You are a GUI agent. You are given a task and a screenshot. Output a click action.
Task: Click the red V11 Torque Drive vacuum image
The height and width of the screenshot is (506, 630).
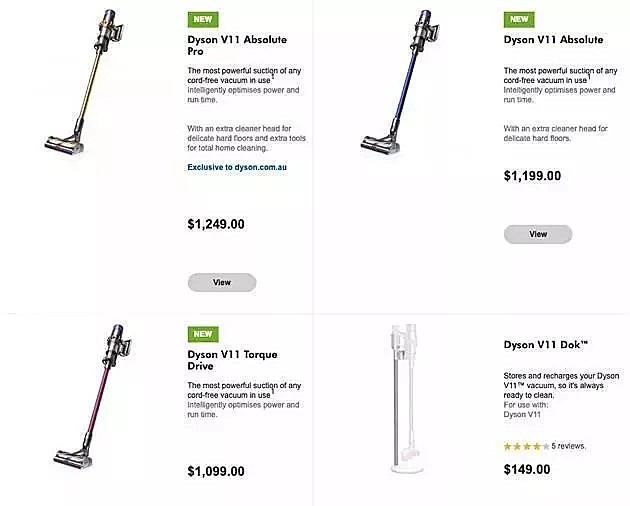coord(92,396)
